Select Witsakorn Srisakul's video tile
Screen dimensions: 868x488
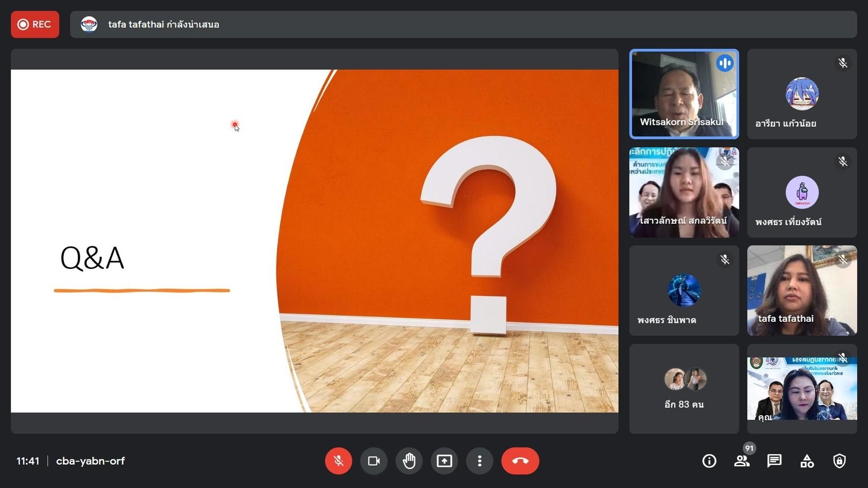[684, 94]
